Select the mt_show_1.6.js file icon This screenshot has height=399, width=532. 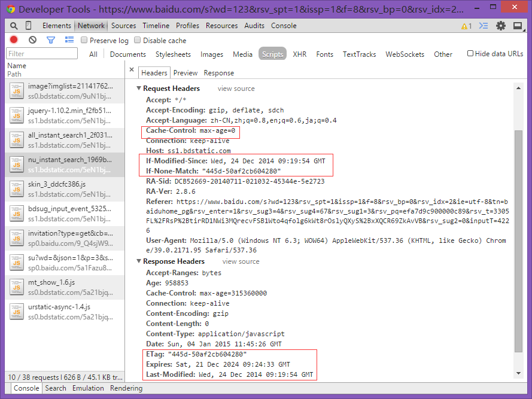tap(17, 287)
